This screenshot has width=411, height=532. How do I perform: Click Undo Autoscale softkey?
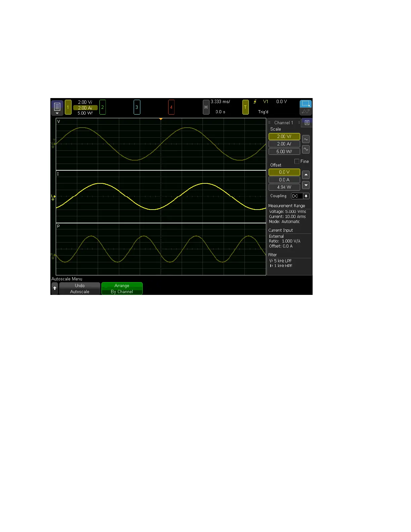tap(80, 289)
